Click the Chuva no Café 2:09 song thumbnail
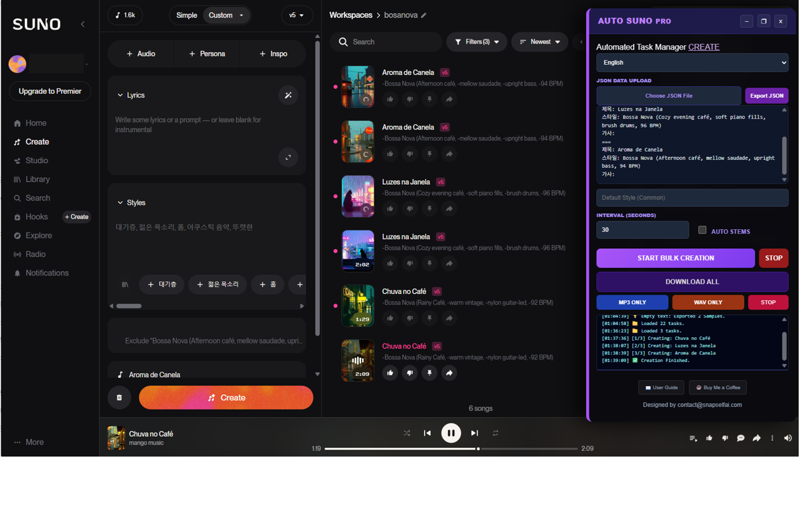Viewport: 812px width, 508px height. click(358, 360)
